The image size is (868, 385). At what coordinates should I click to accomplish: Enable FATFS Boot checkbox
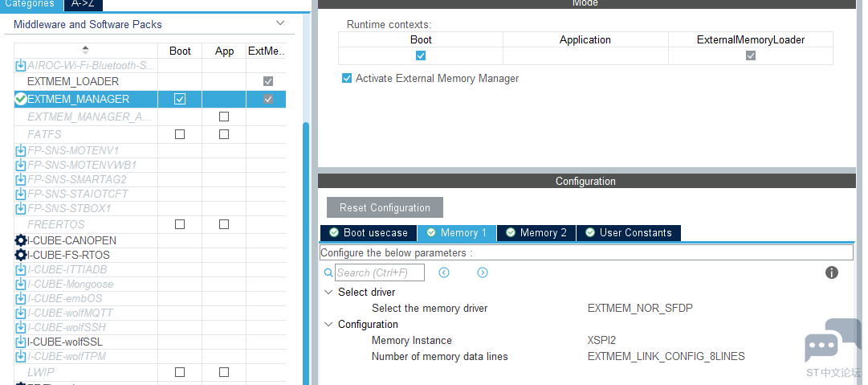(180, 134)
